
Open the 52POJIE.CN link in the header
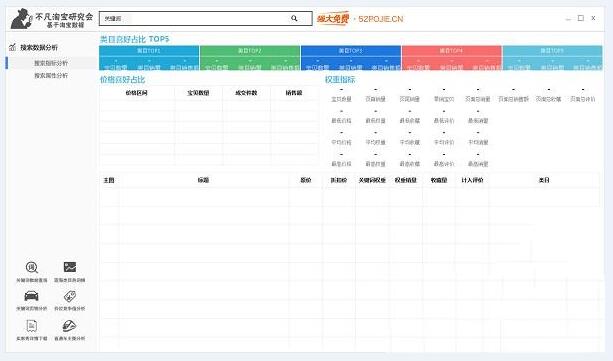[380, 19]
